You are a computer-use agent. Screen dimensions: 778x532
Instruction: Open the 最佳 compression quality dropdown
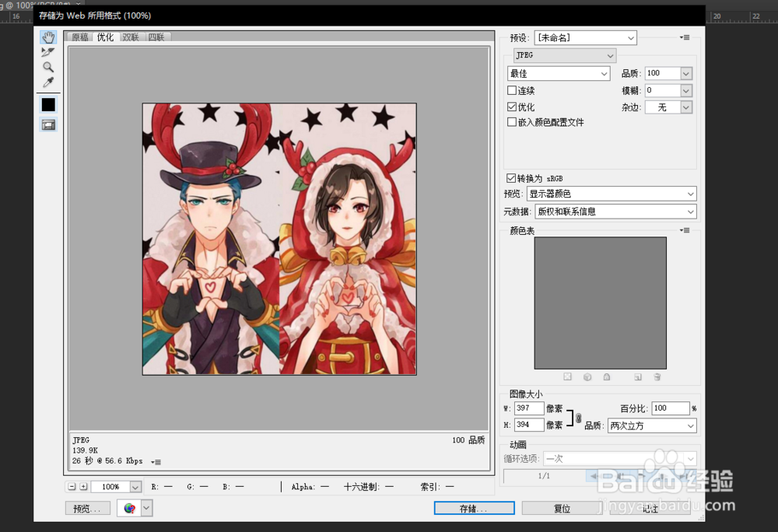click(x=558, y=73)
